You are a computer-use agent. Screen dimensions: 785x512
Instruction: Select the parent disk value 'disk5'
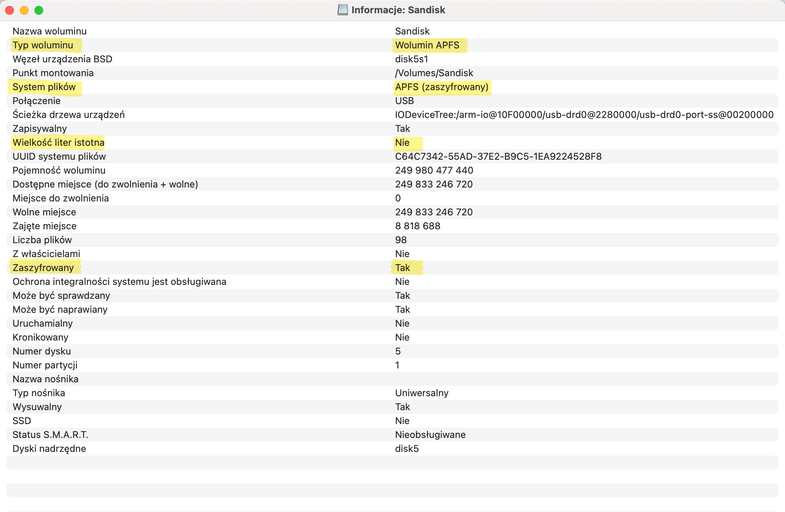407,449
